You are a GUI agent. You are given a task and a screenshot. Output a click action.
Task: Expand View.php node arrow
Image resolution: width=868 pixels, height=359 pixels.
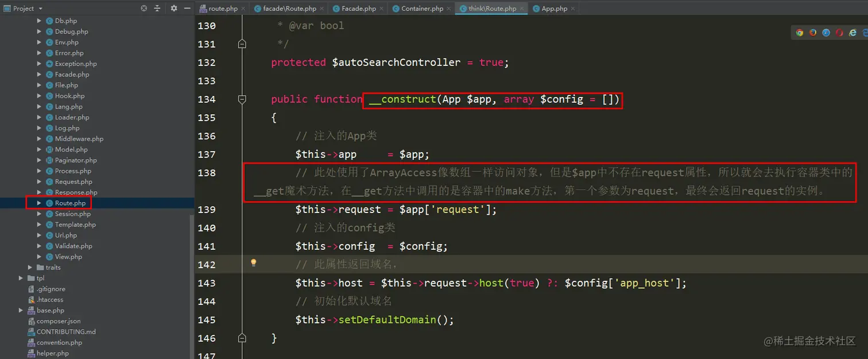39,257
